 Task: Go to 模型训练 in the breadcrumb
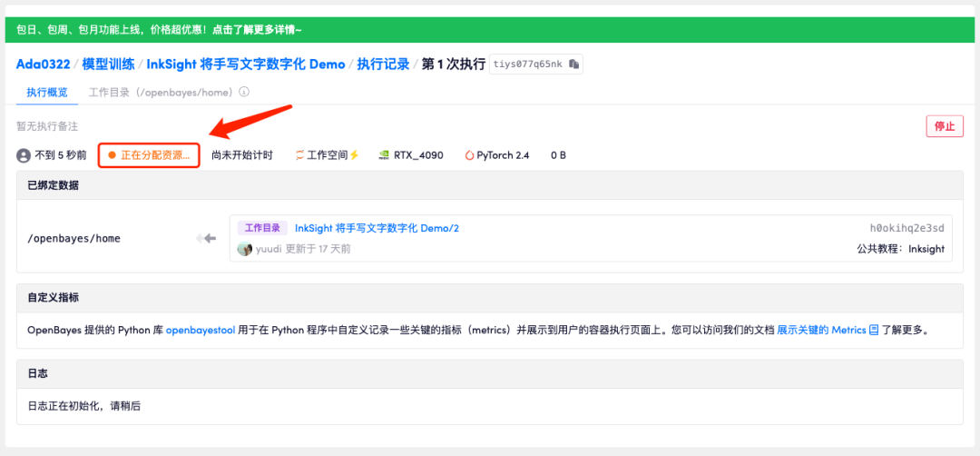click(x=108, y=64)
